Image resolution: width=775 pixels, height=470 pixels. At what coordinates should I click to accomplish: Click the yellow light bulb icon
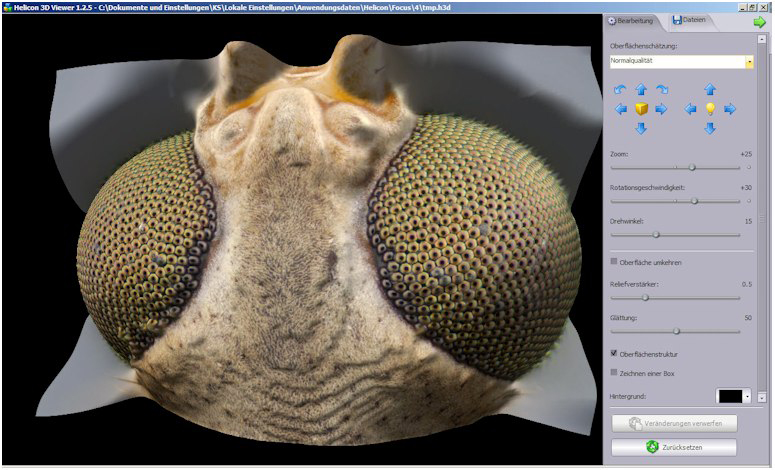[x=710, y=109]
